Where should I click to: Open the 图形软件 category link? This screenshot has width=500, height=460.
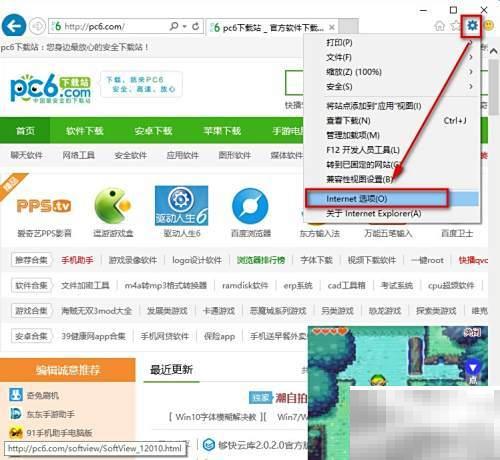point(234,155)
